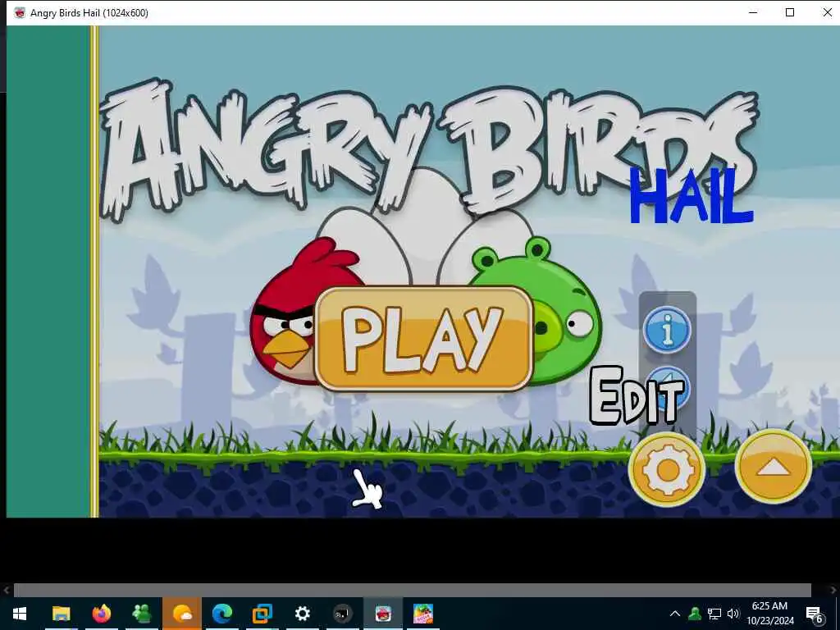Switch to Angry Birds taskbar icon
The width and height of the screenshot is (840, 630).
click(x=383, y=614)
